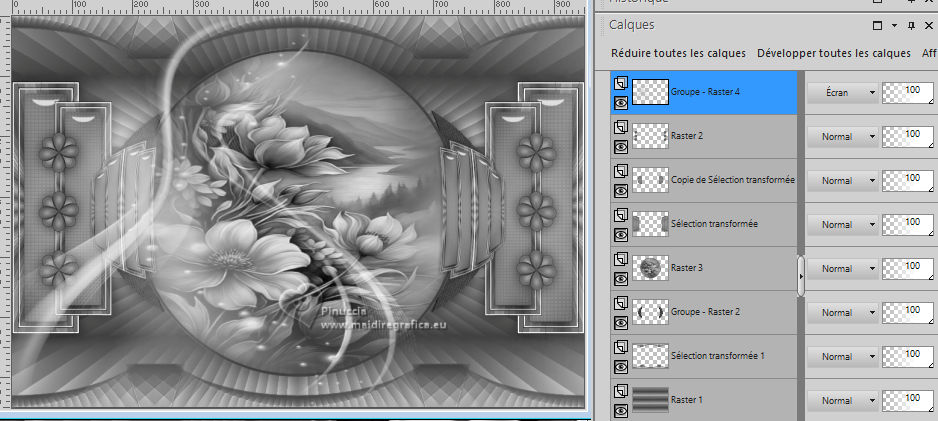Close the Calques panel
Viewport: 938px width, 421px height.
928,25
